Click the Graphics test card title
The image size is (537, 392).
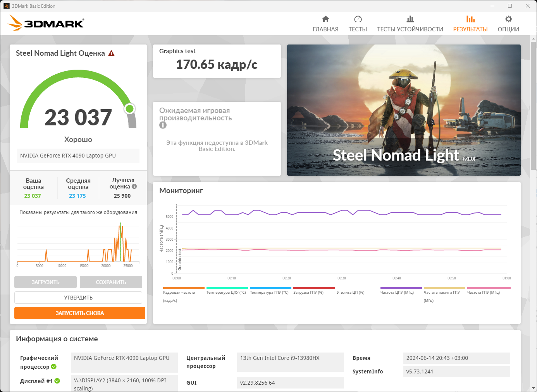click(177, 51)
